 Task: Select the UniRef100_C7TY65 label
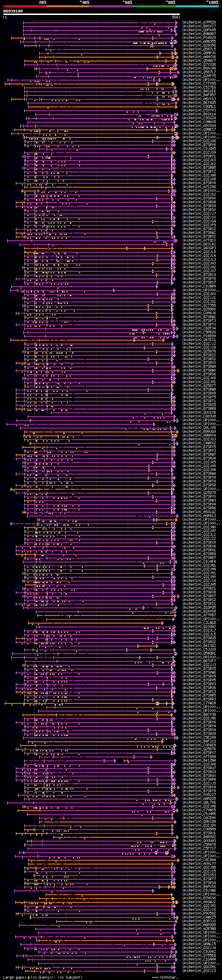click(199, 84)
